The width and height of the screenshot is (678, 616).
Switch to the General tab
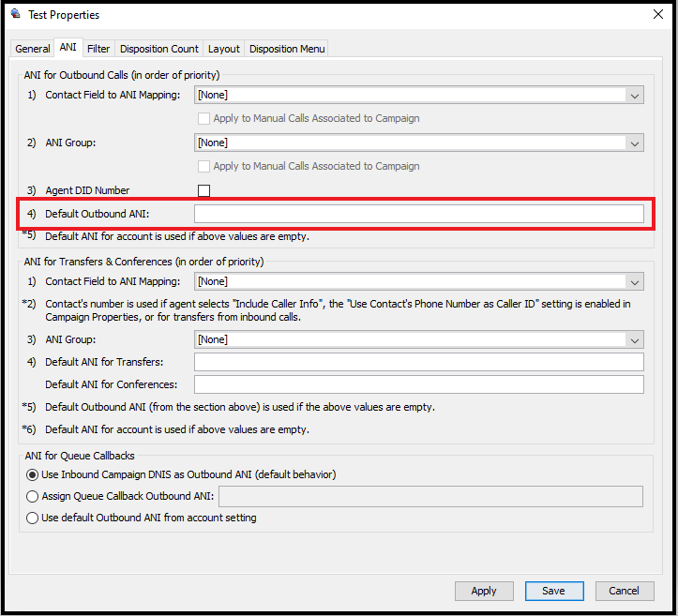tap(33, 49)
